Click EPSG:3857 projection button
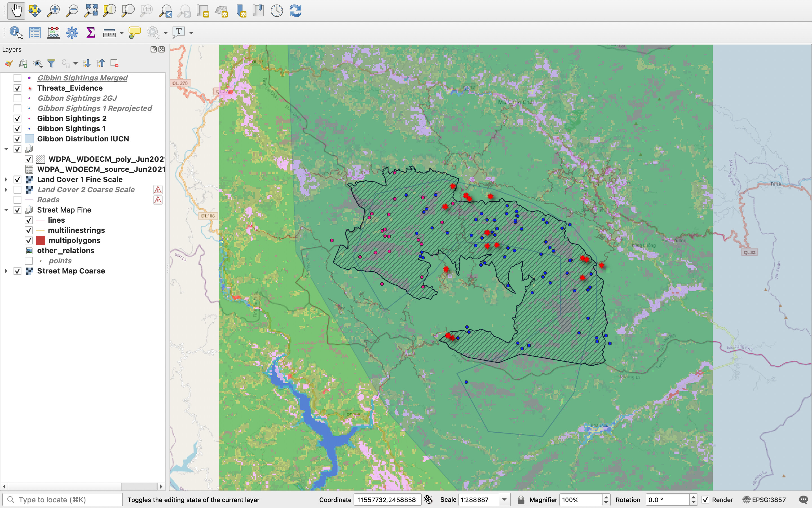Viewport: 812px width, 508px height. (764, 500)
